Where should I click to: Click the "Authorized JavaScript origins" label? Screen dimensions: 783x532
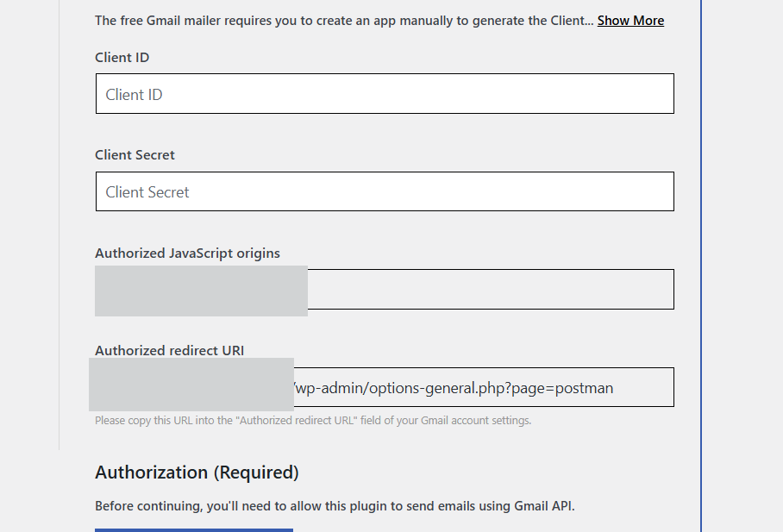[187, 253]
